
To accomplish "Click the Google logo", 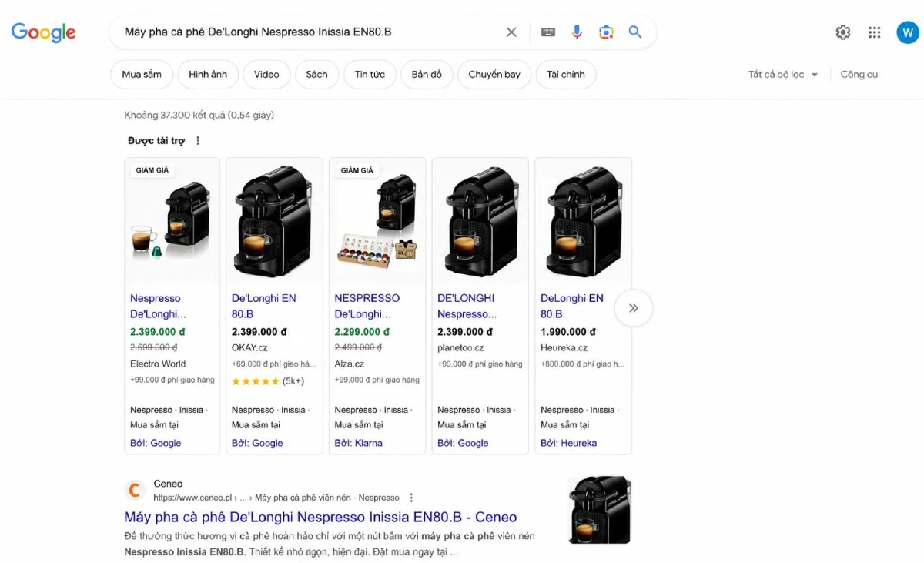I will coord(43,32).
